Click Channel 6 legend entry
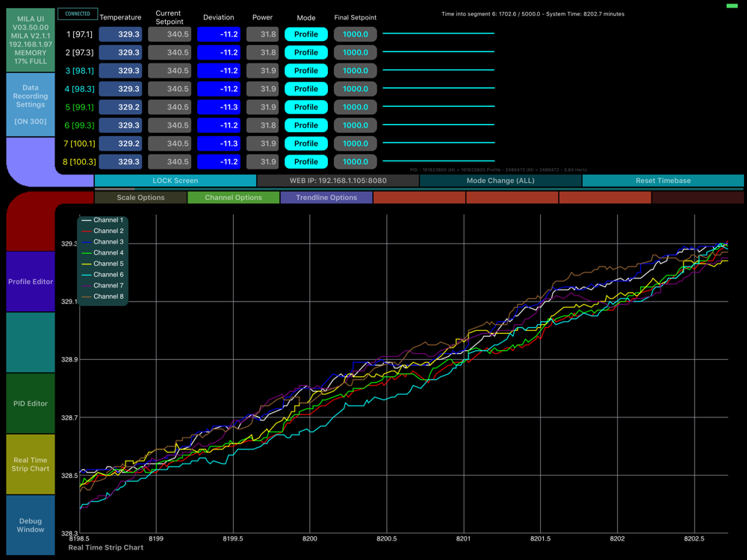This screenshot has height=560, width=747. click(102, 275)
